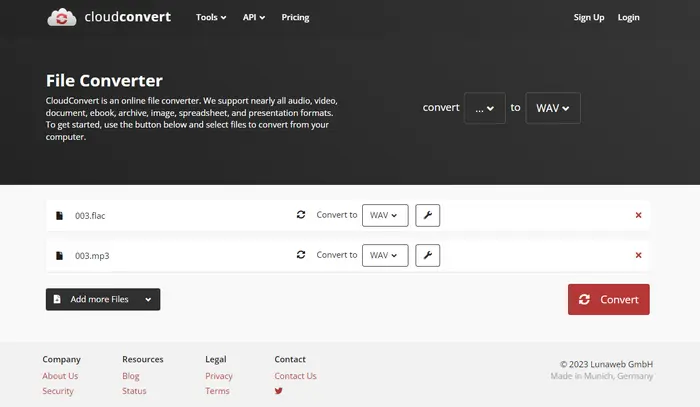This screenshot has height=407, width=700.
Task: Open Blog link in footer
Action: point(131,376)
